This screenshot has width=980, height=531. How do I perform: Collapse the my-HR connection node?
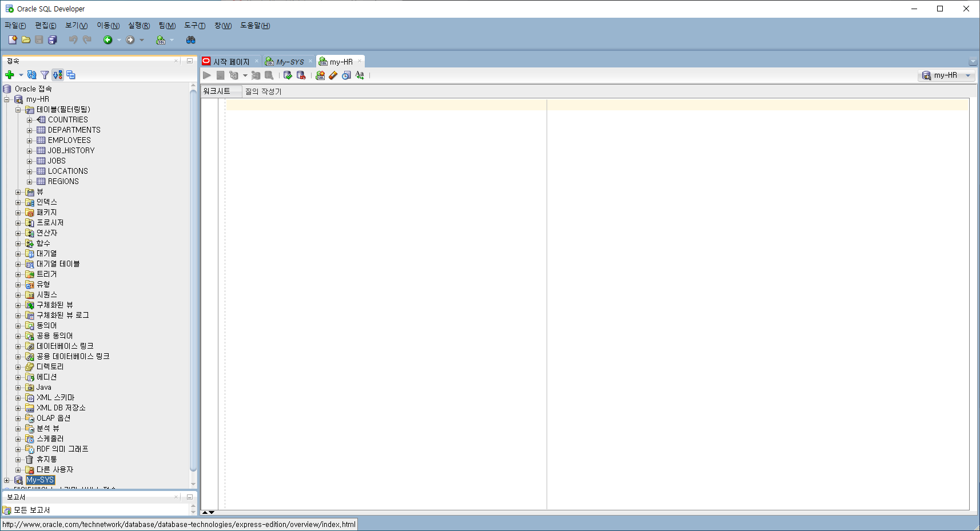(x=7, y=99)
